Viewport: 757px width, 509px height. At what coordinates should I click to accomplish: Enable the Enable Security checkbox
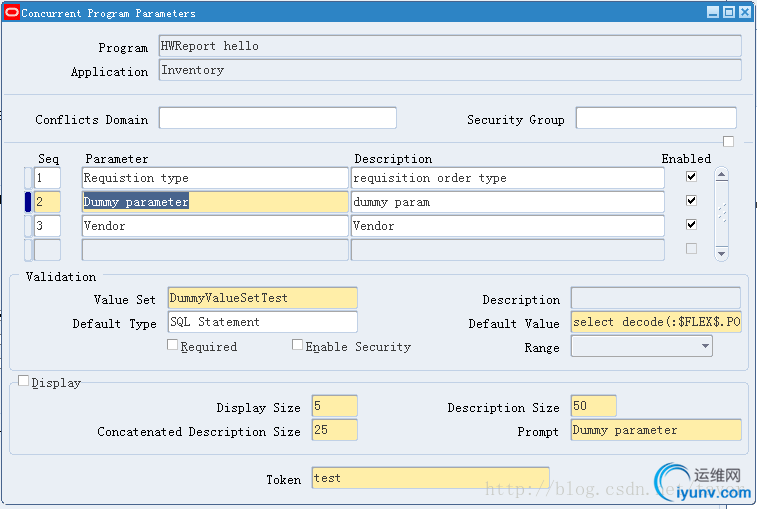(x=298, y=345)
